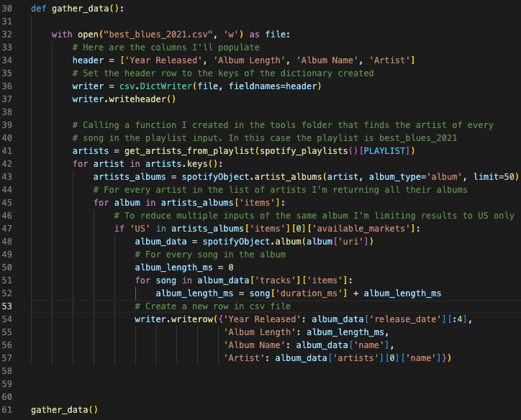Click the 'uri' string key on line 48

[350, 242]
